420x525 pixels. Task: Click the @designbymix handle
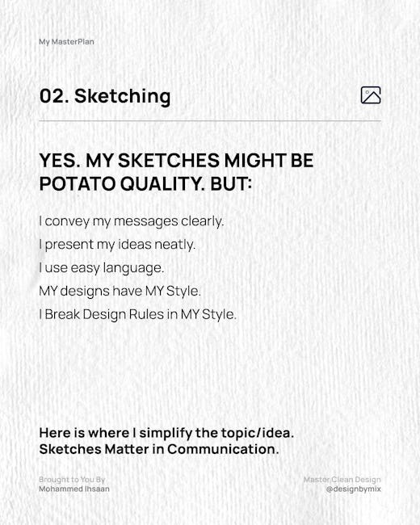[x=353, y=489]
